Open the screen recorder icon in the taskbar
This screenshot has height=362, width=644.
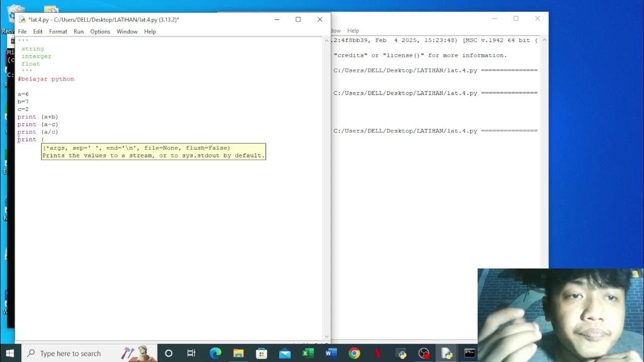[x=424, y=353]
